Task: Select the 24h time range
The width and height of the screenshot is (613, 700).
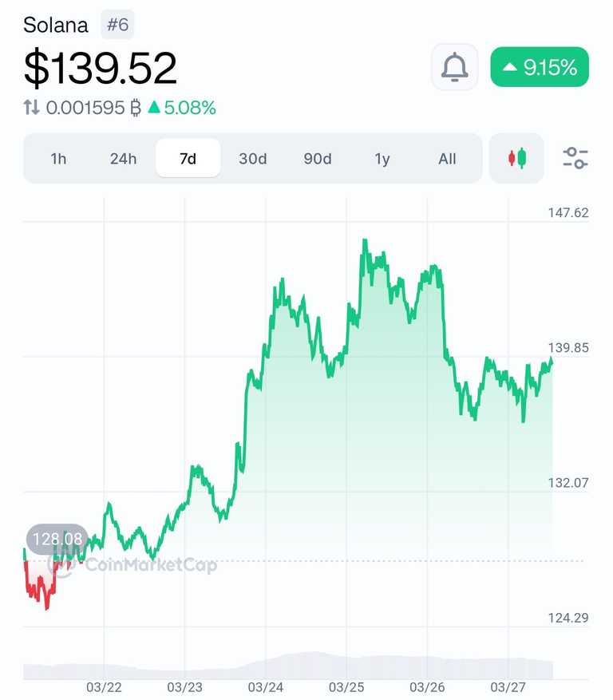Action: tap(123, 159)
